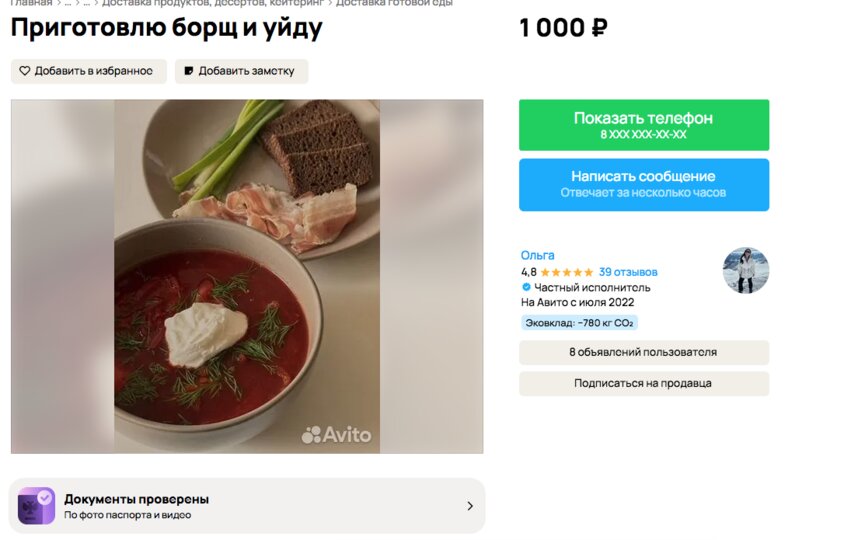Viewport: 858px width, 540px height.
Task: Open the '8 объявлений пользователя' list
Action: coord(643,352)
